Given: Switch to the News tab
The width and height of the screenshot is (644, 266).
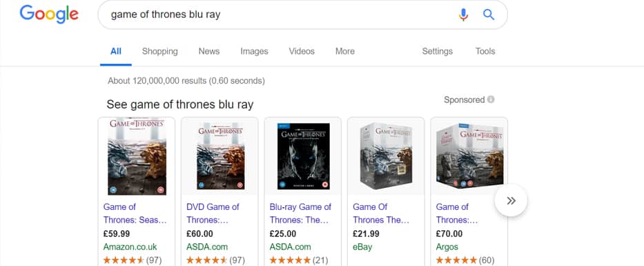Looking at the screenshot, I should [x=209, y=51].
